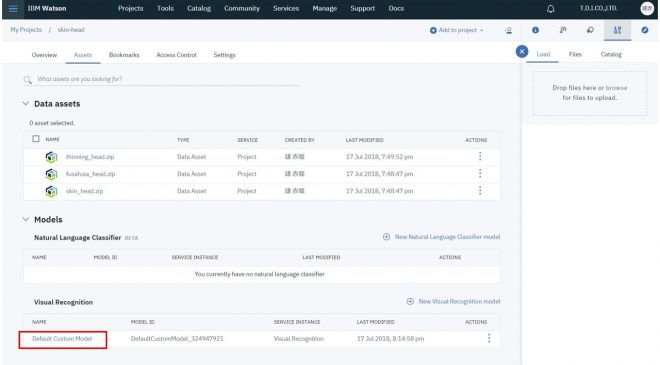
Task: Click the user avatar icon
Action: point(647,8)
